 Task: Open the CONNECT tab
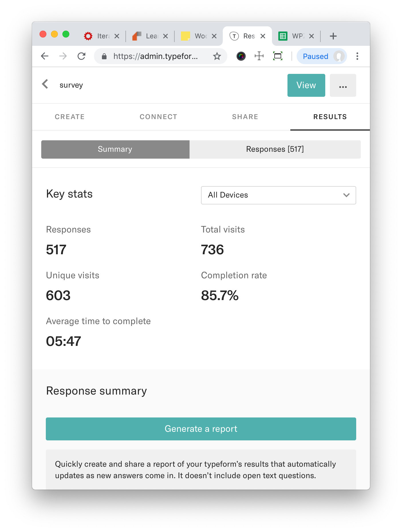[158, 117]
